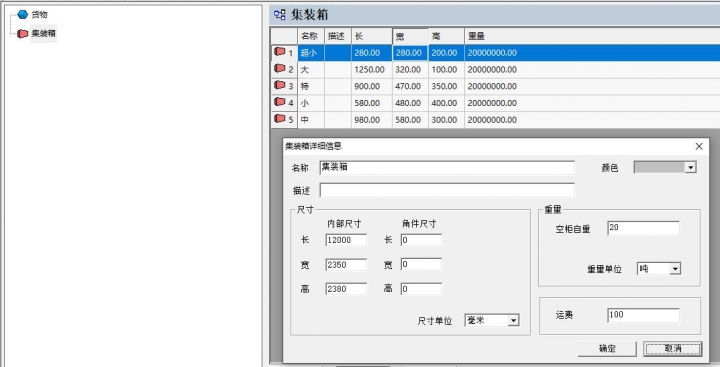Click the width cell 470.00
The height and width of the screenshot is (367, 720).
point(411,86)
